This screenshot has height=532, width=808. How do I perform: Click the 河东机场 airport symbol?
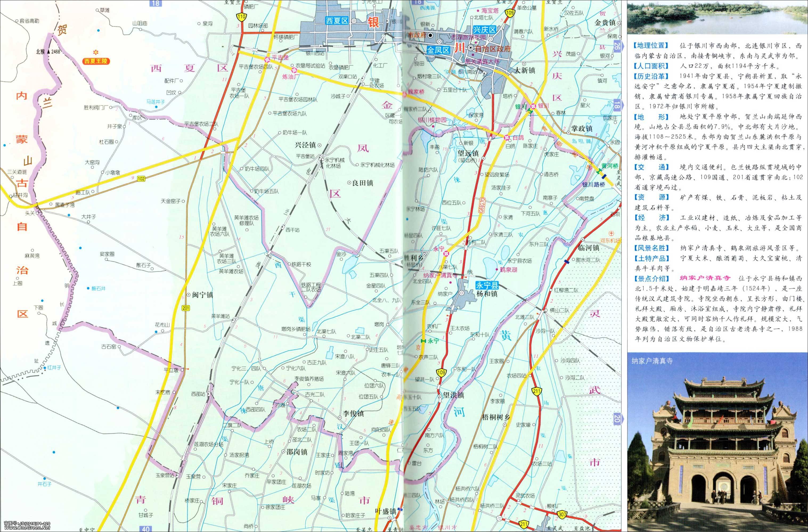click(611, 234)
